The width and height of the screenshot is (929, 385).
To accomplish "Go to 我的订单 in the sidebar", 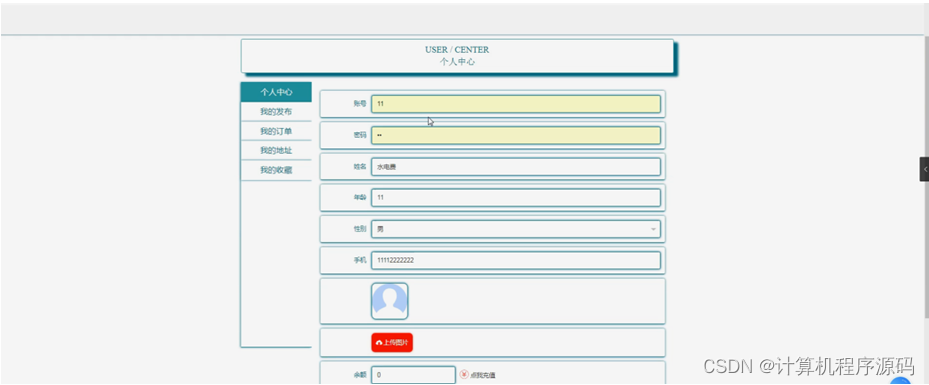I will tap(276, 131).
